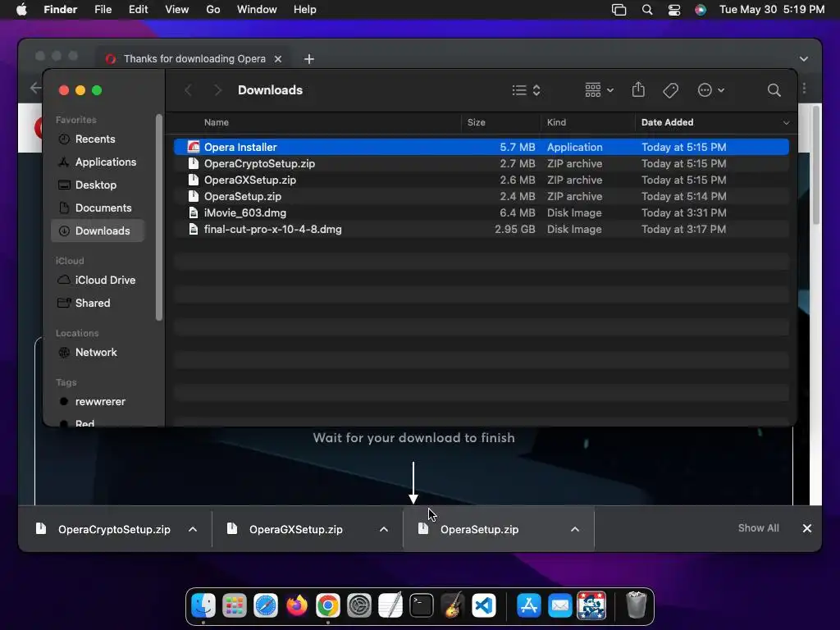Select the rewwrerer tag in sidebar

coord(99,402)
